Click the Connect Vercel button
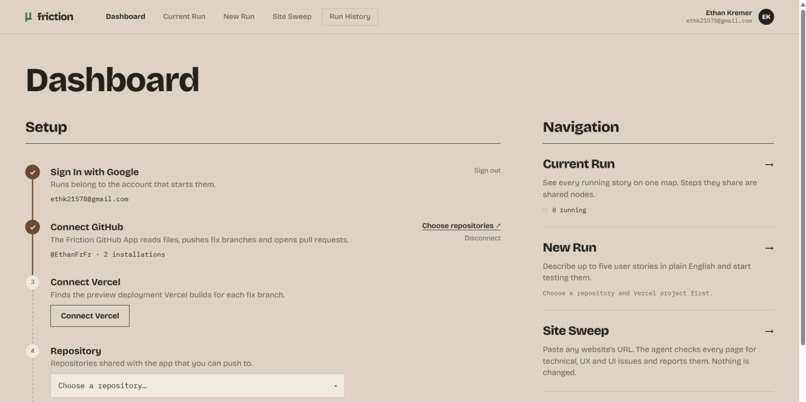The width and height of the screenshot is (806, 402). pyautogui.click(x=90, y=316)
